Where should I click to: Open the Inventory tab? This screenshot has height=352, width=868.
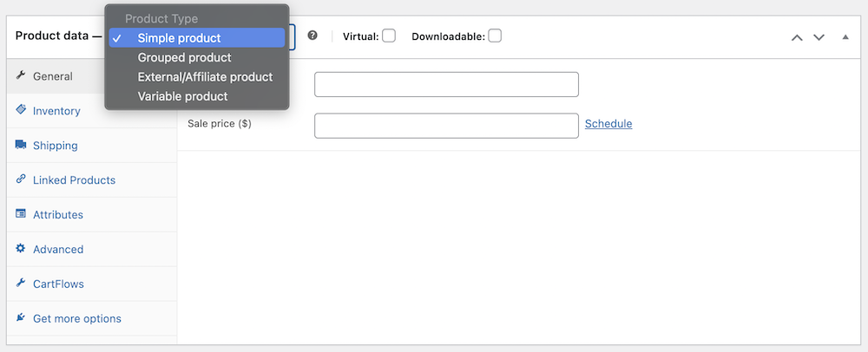(x=56, y=111)
